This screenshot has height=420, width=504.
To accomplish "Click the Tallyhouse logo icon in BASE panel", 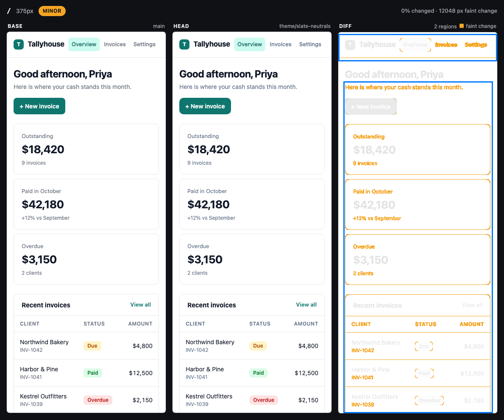I will pyautogui.click(x=19, y=44).
